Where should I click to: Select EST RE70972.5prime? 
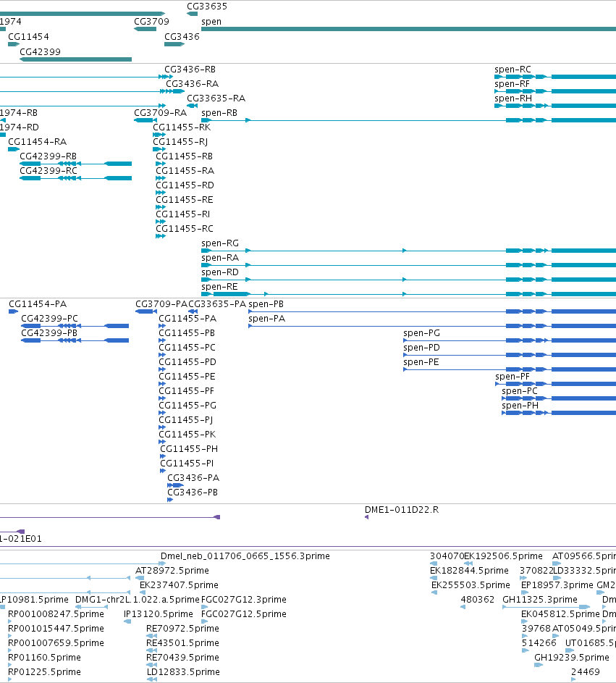click(151, 636)
